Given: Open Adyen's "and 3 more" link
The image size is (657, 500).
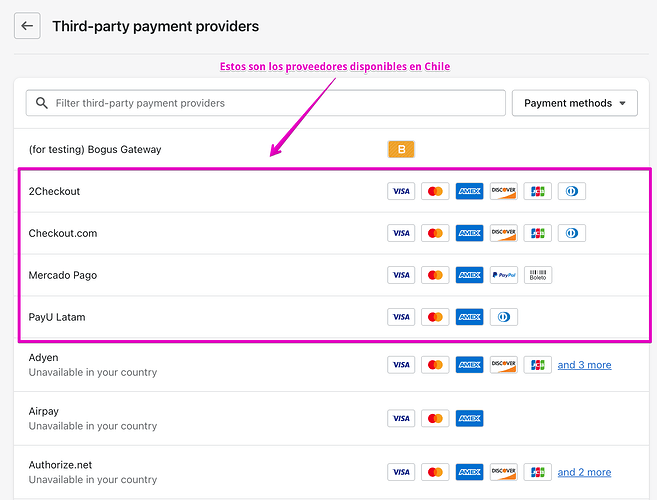Looking at the screenshot, I should tap(584, 365).
